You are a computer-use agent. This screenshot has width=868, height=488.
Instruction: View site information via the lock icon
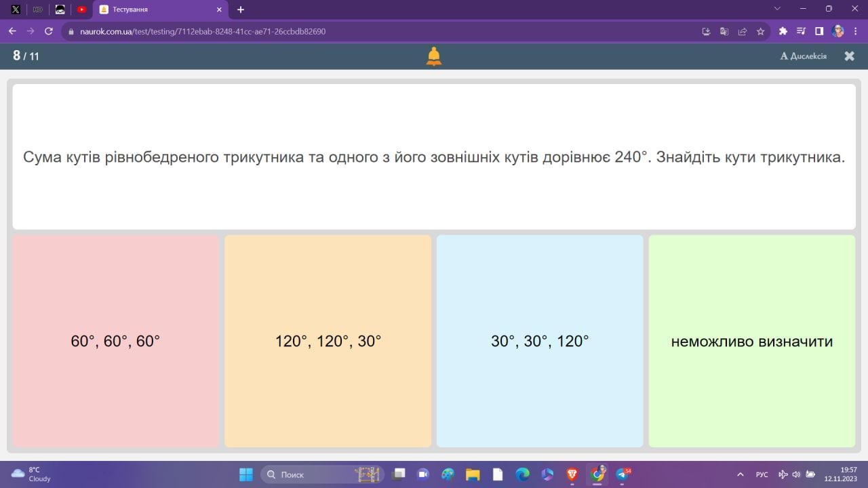(x=71, y=31)
